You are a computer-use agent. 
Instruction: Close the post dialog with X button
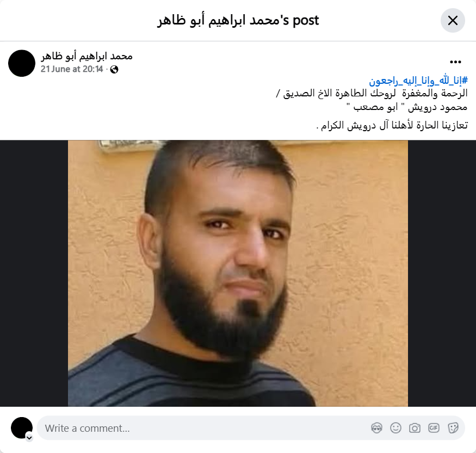pyautogui.click(x=453, y=21)
